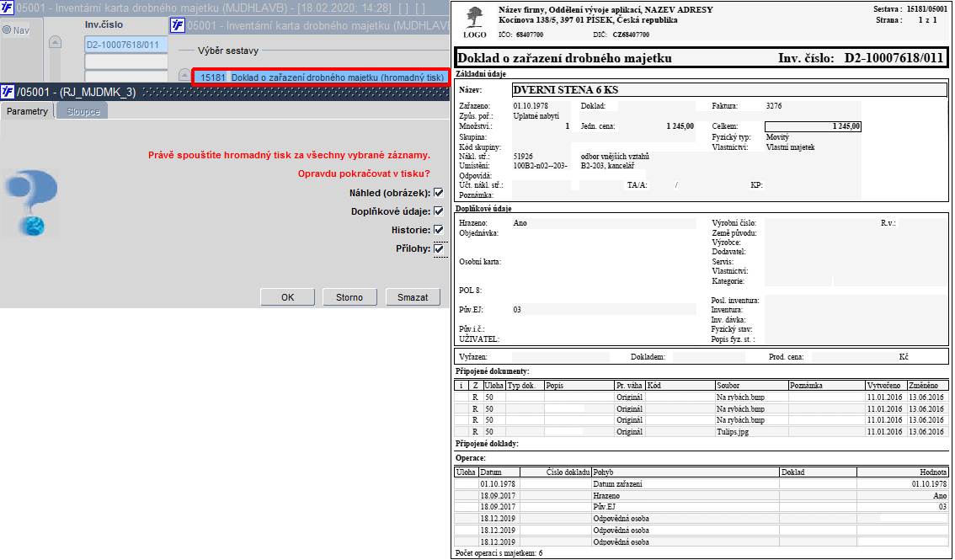The width and height of the screenshot is (955, 560).
Task: Click the report heading 'Doklad o zařazení drobného majetku'
Action: point(564,58)
